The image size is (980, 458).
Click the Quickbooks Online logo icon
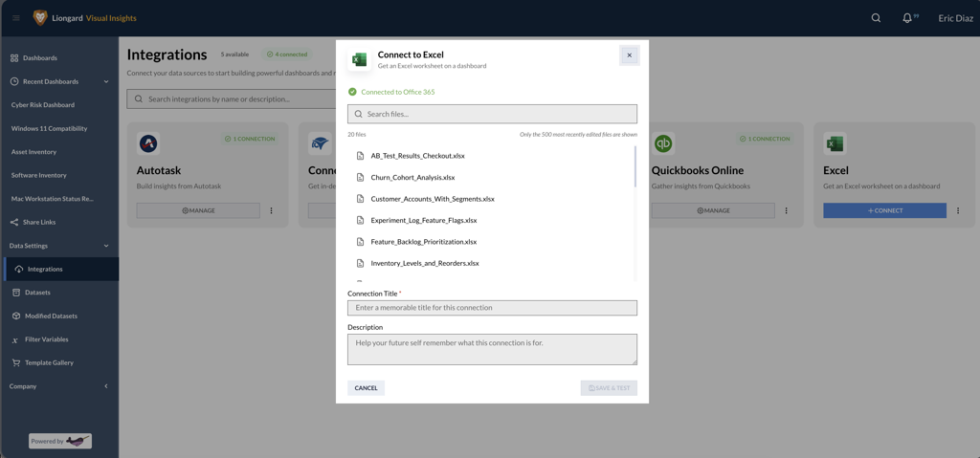click(x=663, y=143)
